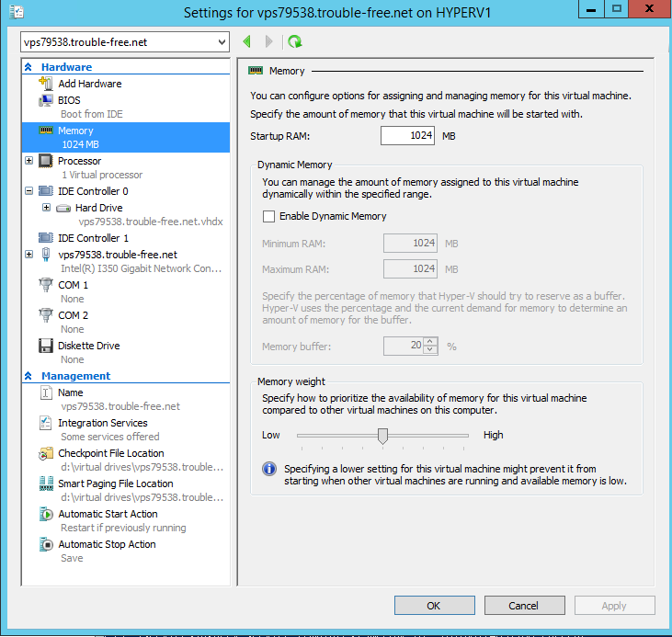Expand the Hard Drive node
This screenshot has width=672, height=637.
point(46,208)
